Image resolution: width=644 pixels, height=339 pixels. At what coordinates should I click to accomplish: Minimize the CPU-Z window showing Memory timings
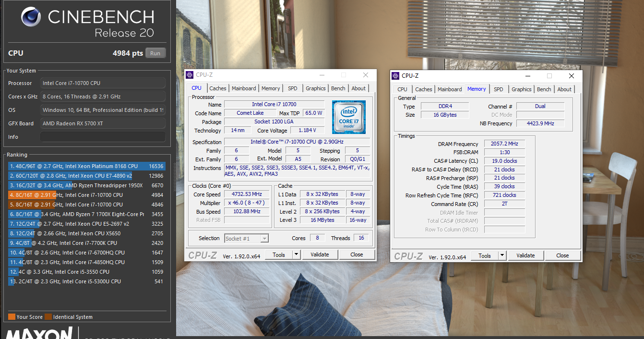[527, 76]
